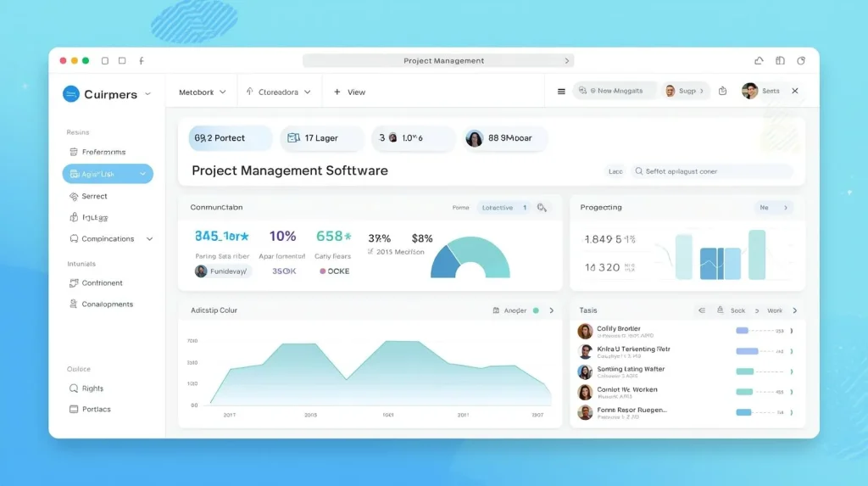Click the Work label in Tasis header
The image size is (868, 486).
point(775,311)
